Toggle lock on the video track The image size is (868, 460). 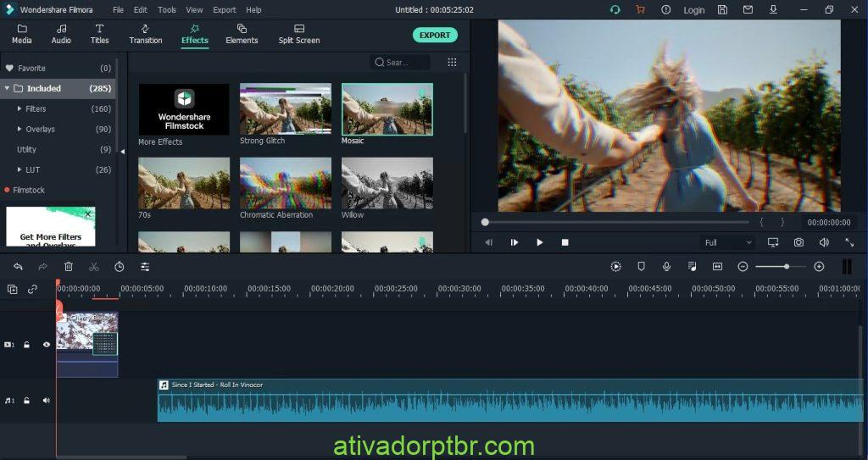(26, 344)
